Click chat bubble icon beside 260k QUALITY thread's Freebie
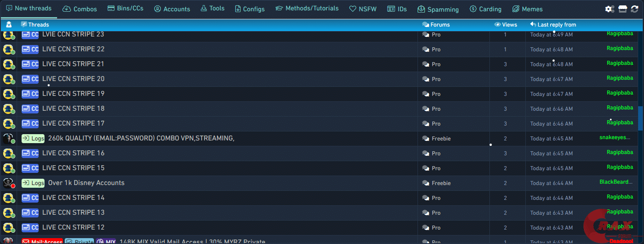 coord(426,139)
